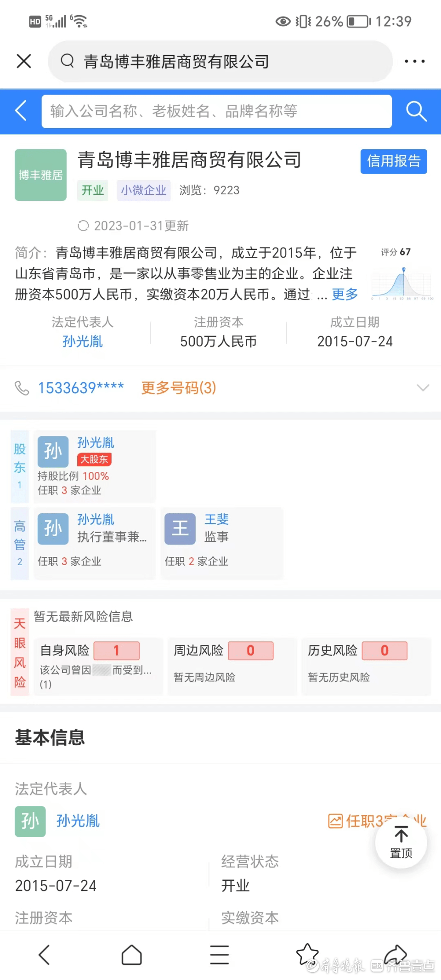Expand the phone number row chevron
Image resolution: width=441 pixels, height=980 pixels.
423,388
